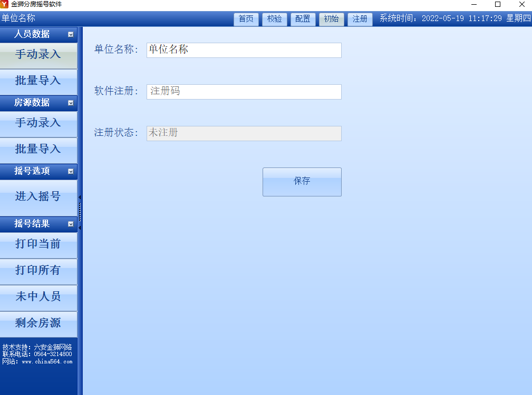Click the 打印当前 button
This screenshot has height=395, width=532.
(38, 244)
